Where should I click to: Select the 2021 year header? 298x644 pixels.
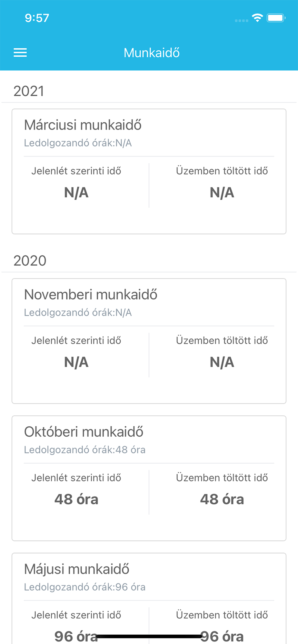pos(29,91)
